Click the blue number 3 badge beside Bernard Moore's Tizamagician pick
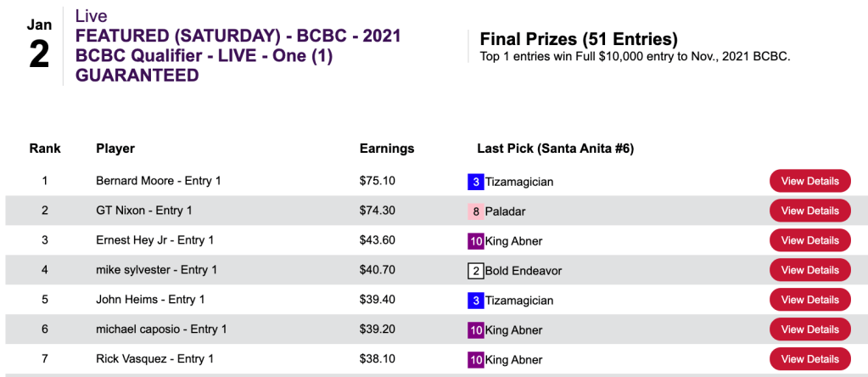 (x=475, y=182)
